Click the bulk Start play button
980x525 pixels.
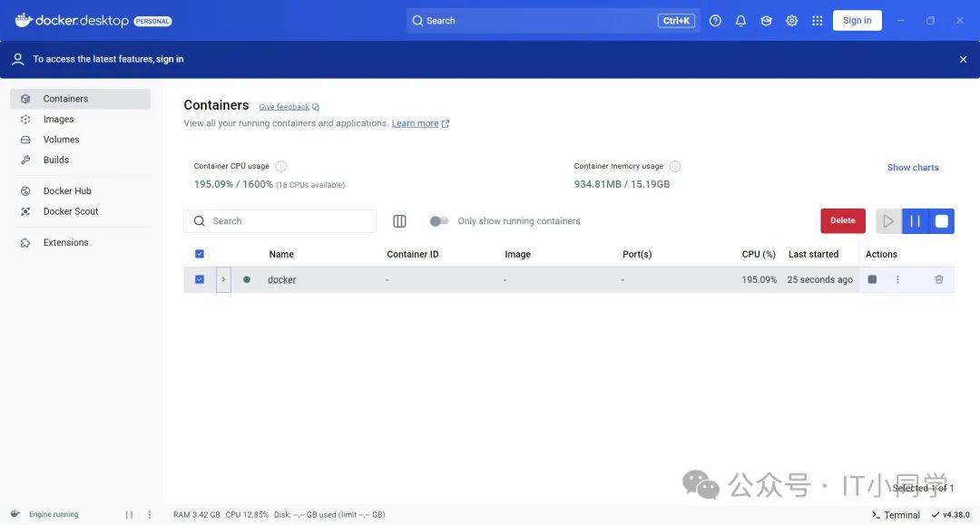(888, 221)
